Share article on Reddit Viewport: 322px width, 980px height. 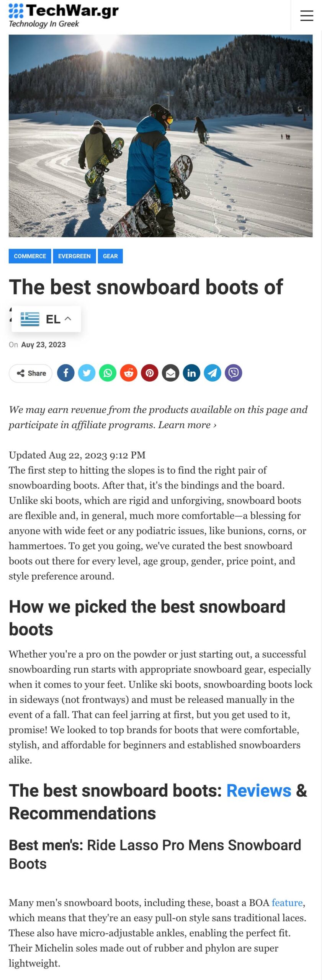click(129, 373)
